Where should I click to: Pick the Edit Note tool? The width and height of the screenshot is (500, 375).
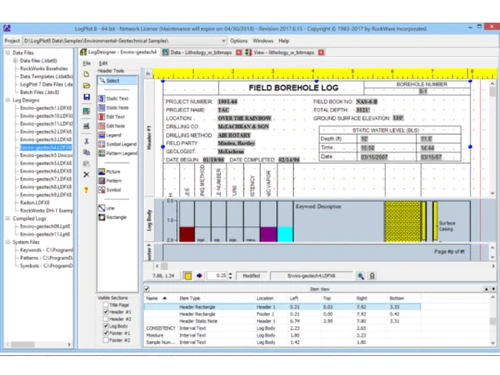click(112, 126)
